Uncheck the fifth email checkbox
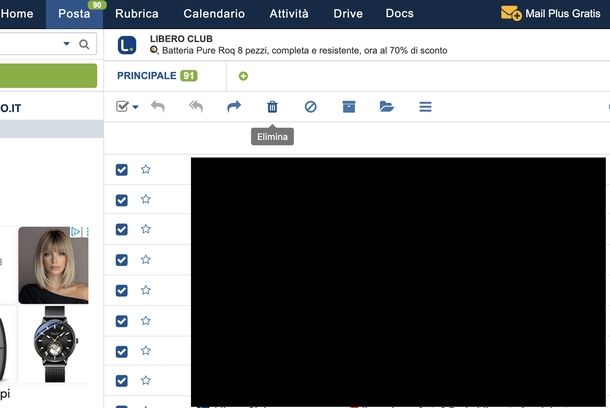 pyautogui.click(x=121, y=291)
